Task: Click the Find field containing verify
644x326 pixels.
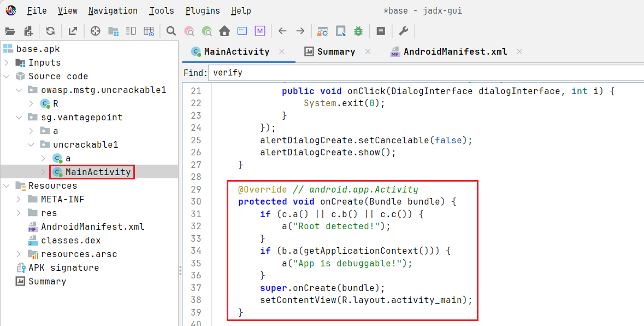Action: (426, 73)
